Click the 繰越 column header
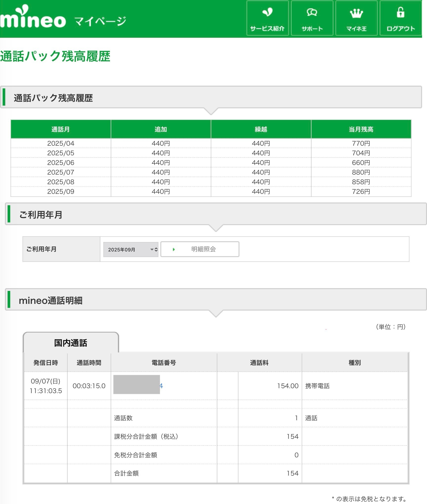The width and height of the screenshot is (427, 504). click(261, 129)
